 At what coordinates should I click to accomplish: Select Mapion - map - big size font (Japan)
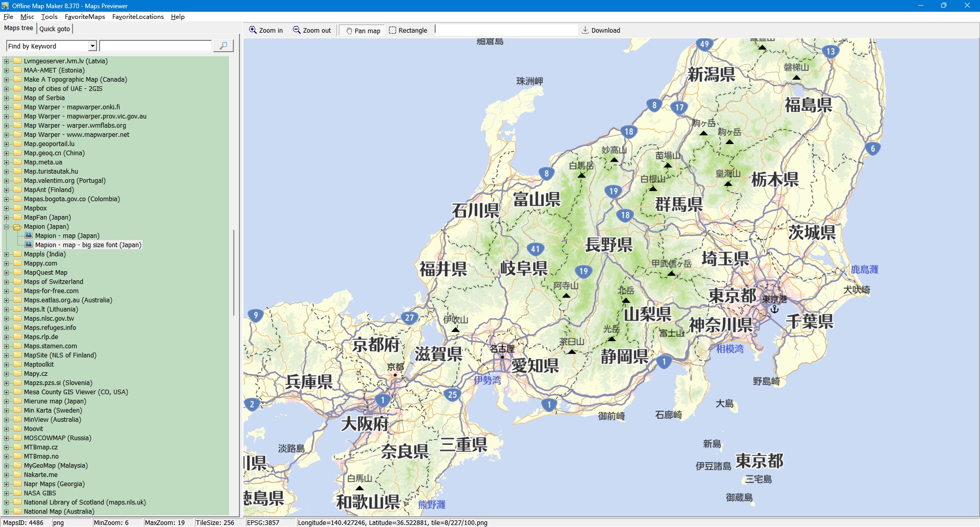(x=88, y=245)
